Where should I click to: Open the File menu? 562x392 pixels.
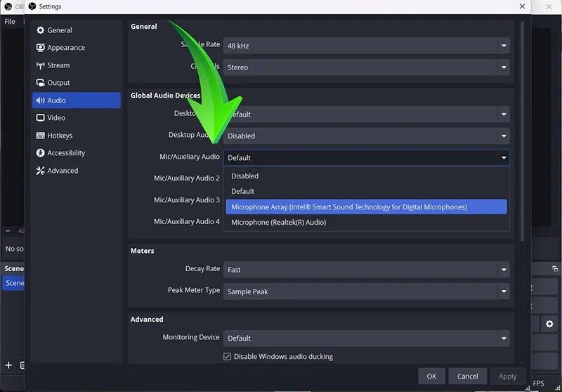point(10,22)
